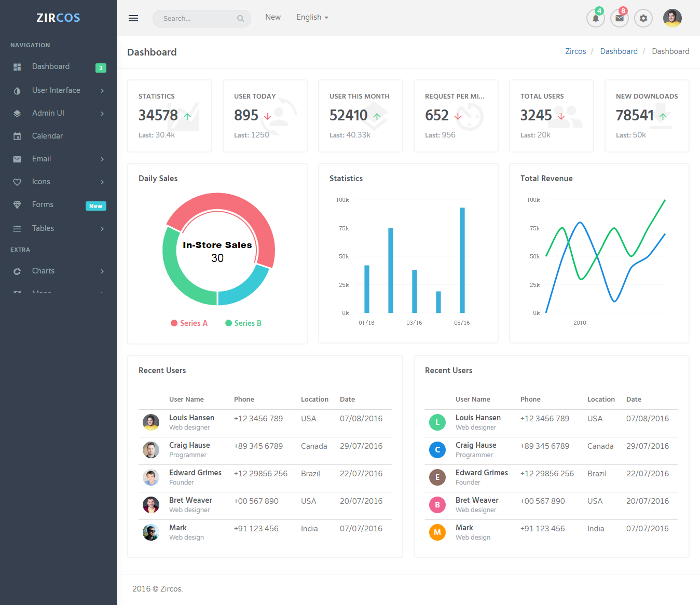This screenshot has width=700, height=605.
Task: Open the user profile avatar in header
Action: point(672,18)
